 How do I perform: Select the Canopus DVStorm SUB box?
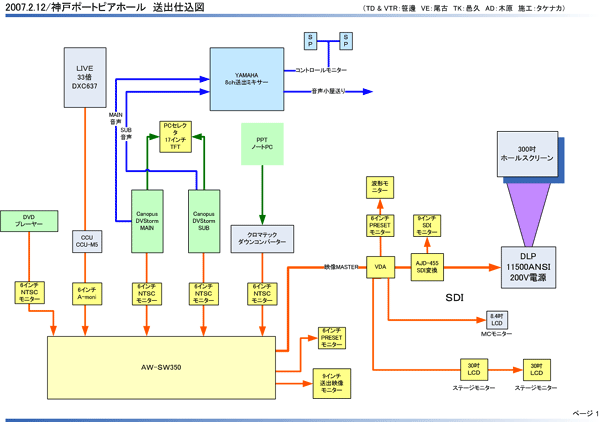click(x=204, y=218)
